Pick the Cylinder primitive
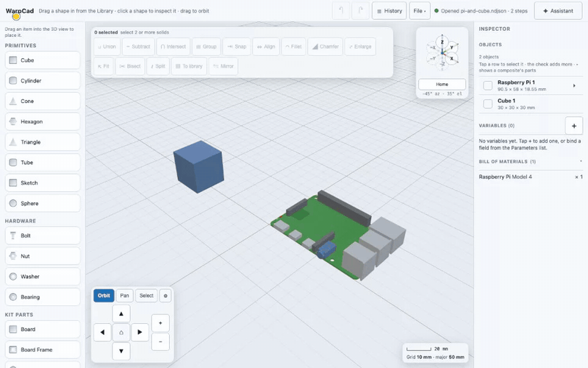Screen dimensions: 588x368 (x=43, y=81)
